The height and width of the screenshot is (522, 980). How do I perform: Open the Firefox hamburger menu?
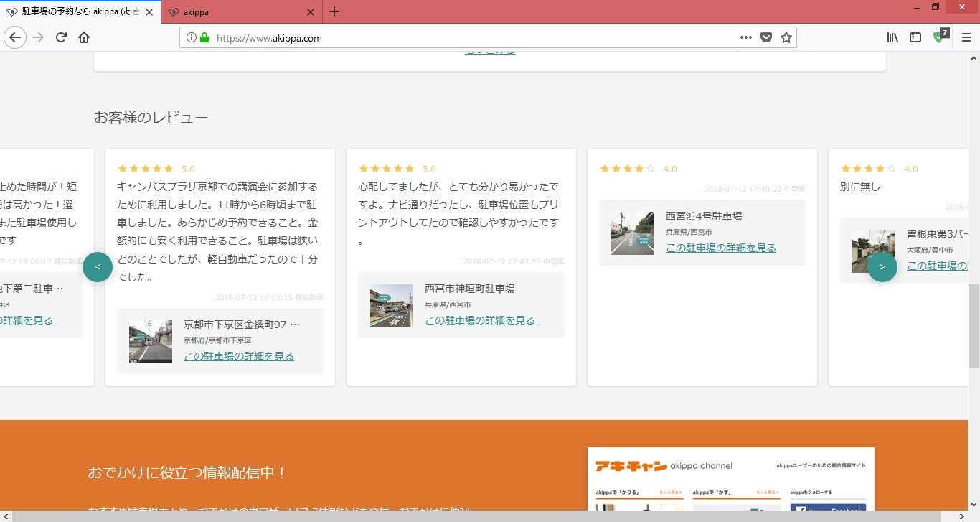pos(966,37)
